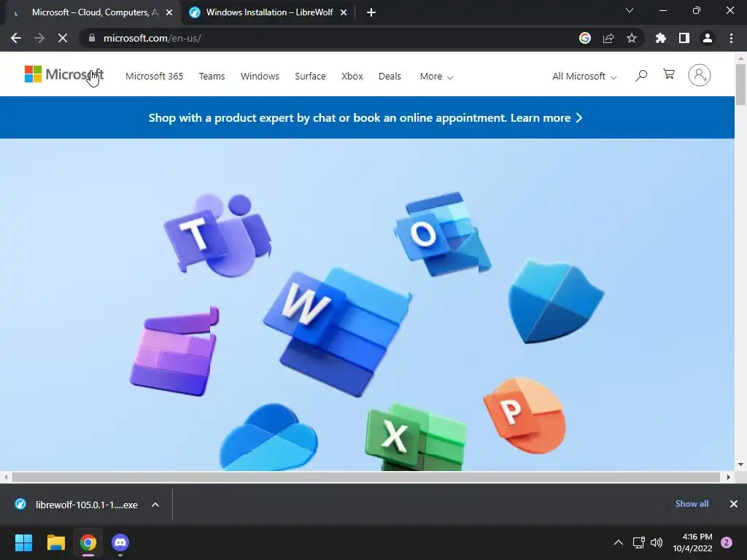Switch to Windows Installation – LibreWolf tab
The height and width of the screenshot is (560, 747).
click(269, 12)
